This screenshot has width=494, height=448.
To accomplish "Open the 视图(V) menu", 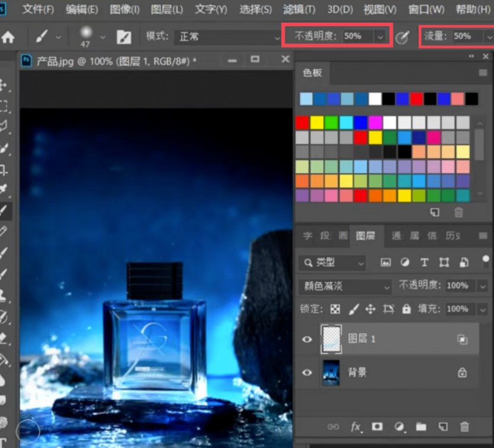I will point(380,9).
